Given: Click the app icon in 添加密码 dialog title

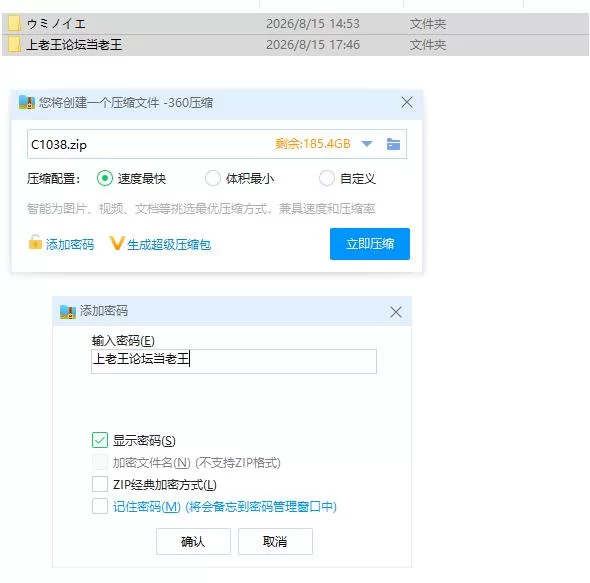Looking at the screenshot, I should [x=68, y=312].
